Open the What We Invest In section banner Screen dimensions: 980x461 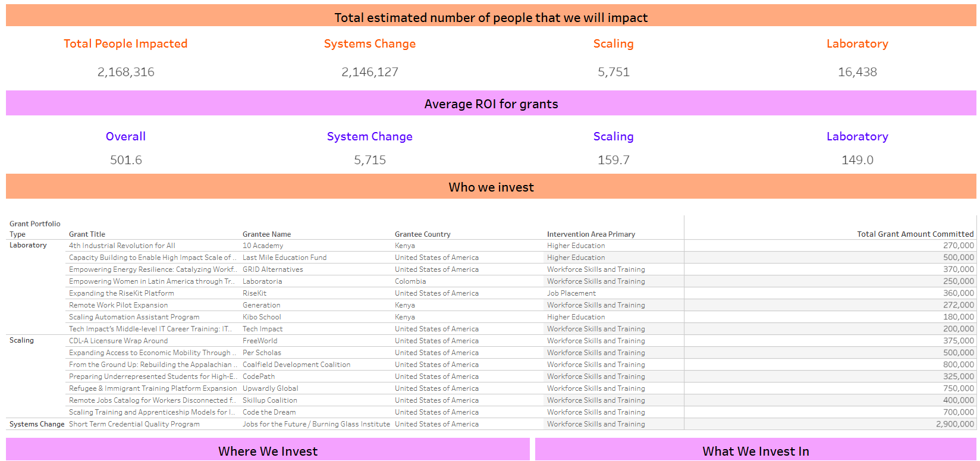[755, 451]
